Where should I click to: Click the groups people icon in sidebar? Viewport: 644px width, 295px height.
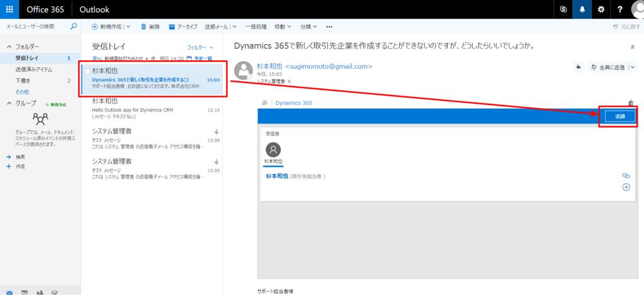pos(40,119)
